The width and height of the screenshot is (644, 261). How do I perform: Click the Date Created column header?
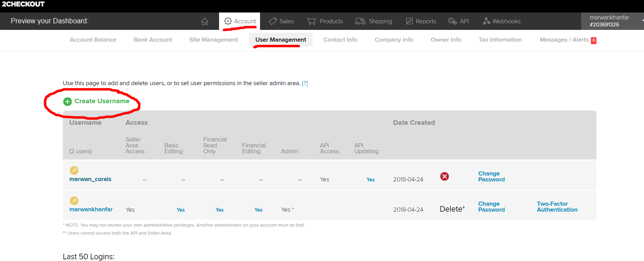tap(414, 123)
